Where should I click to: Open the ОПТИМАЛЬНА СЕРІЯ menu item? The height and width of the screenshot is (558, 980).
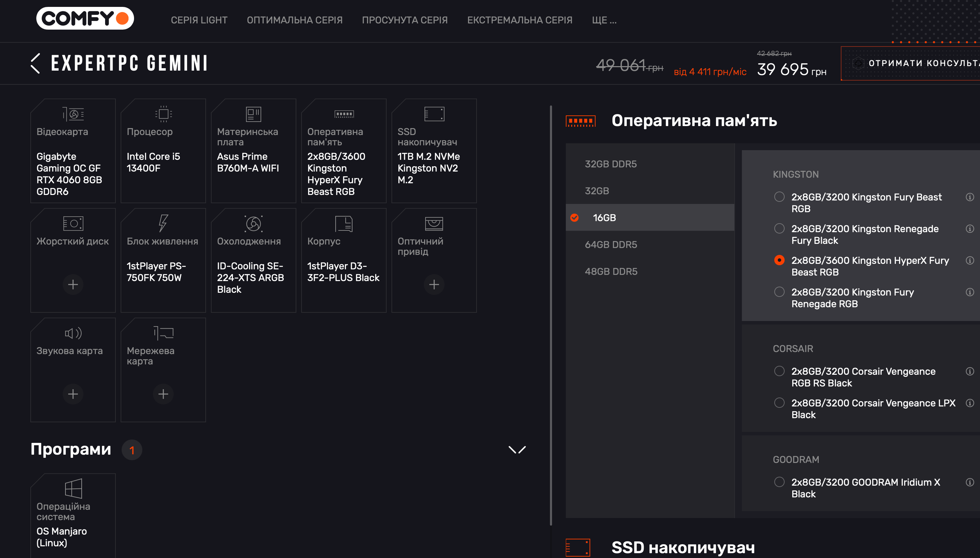pos(295,20)
